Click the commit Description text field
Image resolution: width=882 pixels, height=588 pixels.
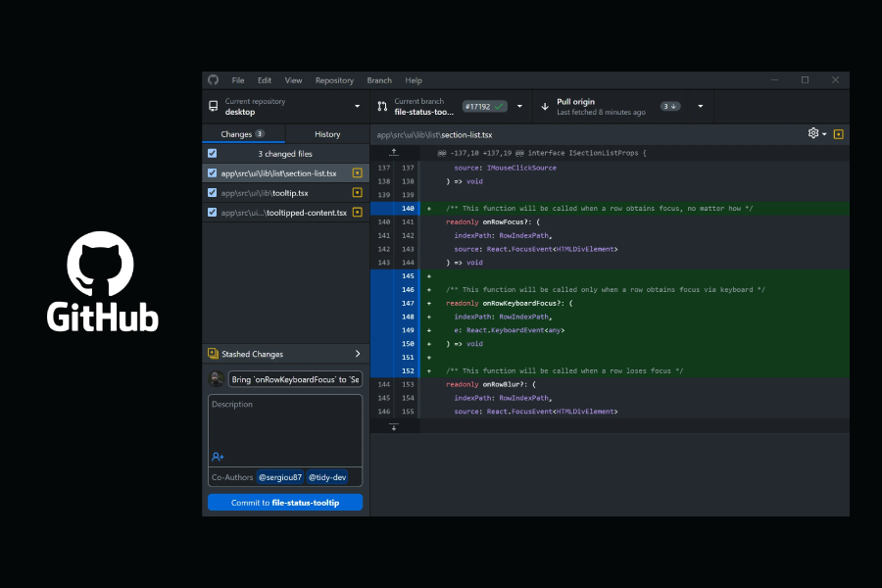(285, 421)
